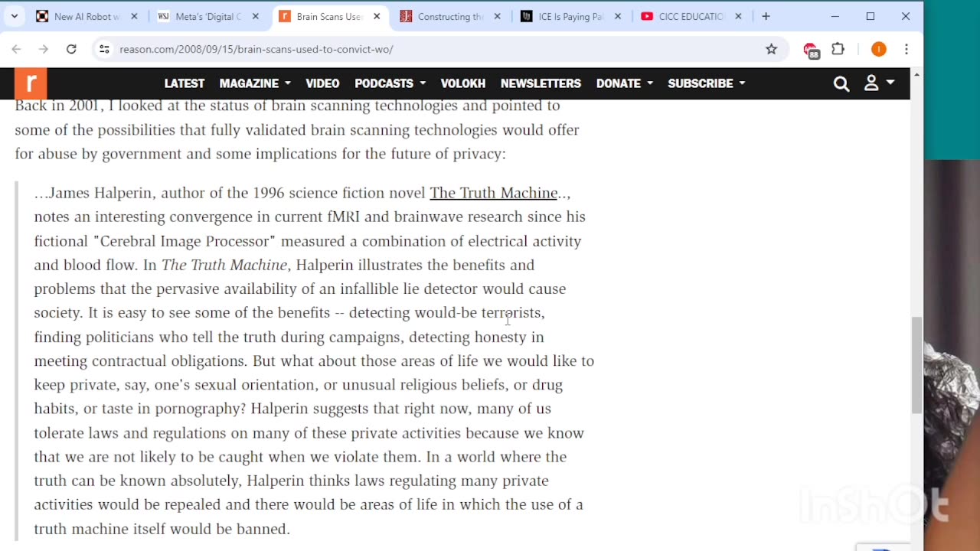Follow The Truth Machine link
Screen dimensions: 980x551
coord(493,193)
